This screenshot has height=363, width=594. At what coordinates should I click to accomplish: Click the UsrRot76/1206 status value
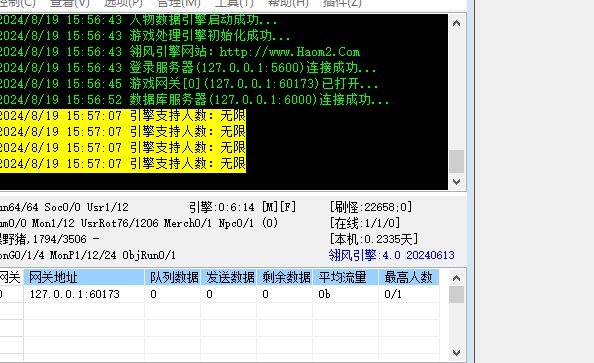(120, 223)
